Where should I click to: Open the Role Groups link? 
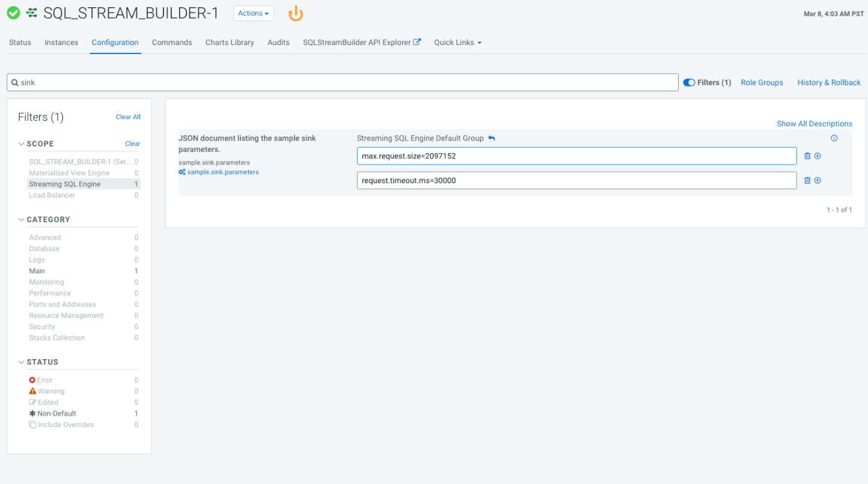pos(762,83)
